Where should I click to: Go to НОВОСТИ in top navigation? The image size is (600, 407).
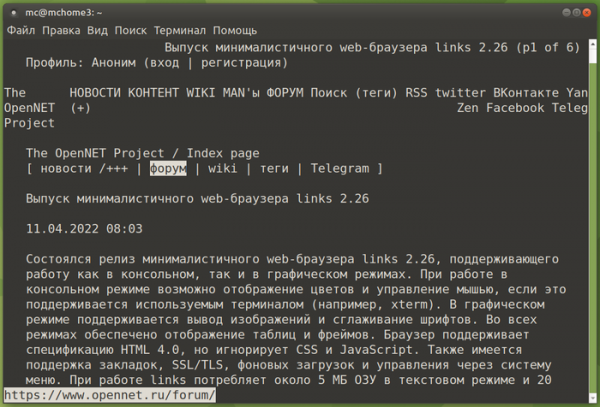click(x=98, y=92)
